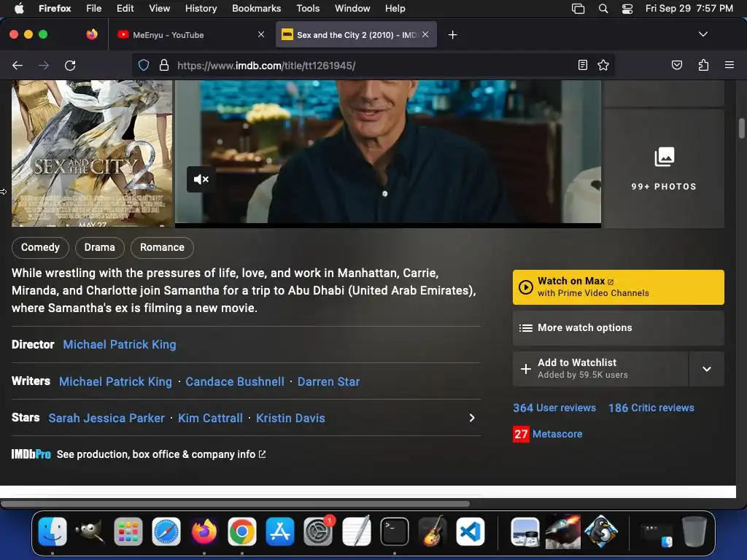Open writer Candace Bushnell link

235,381
